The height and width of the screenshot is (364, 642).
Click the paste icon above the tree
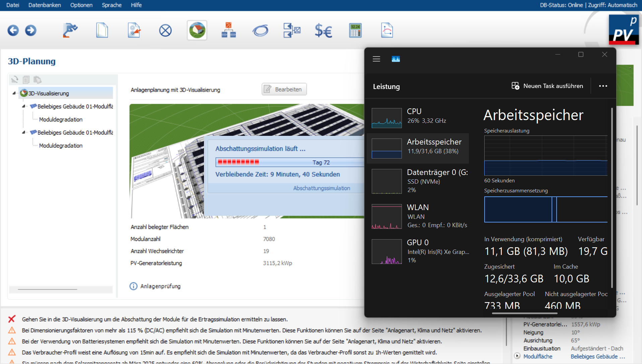37,80
